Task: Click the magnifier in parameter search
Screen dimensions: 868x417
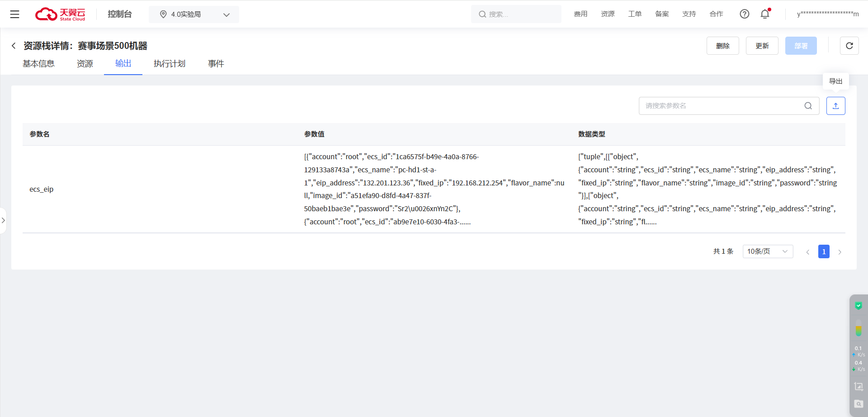Action: click(x=808, y=106)
